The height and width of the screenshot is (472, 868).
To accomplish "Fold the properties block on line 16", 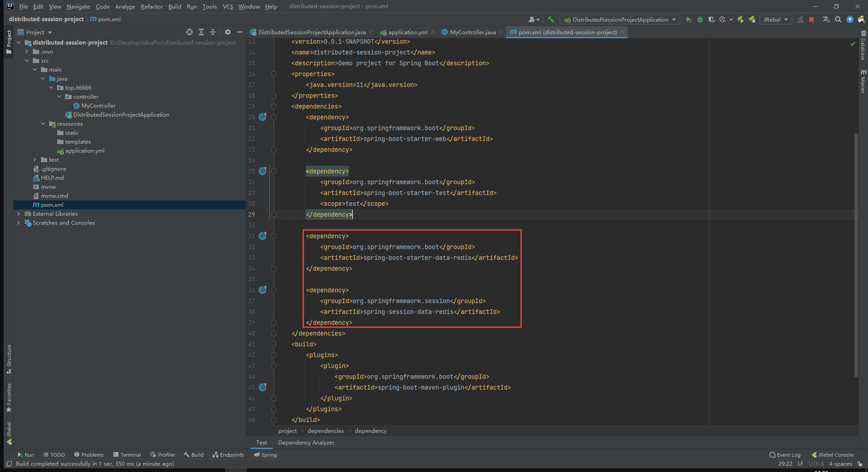I will tap(274, 74).
